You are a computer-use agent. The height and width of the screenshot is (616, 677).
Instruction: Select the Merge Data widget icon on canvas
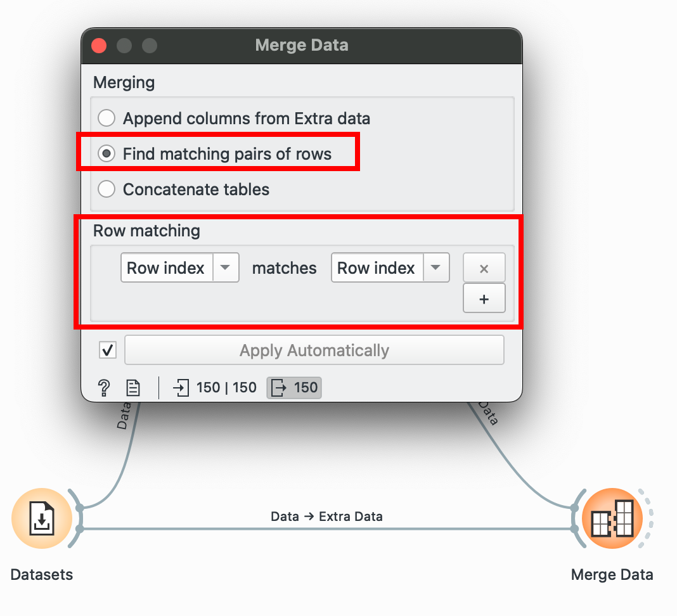612,520
